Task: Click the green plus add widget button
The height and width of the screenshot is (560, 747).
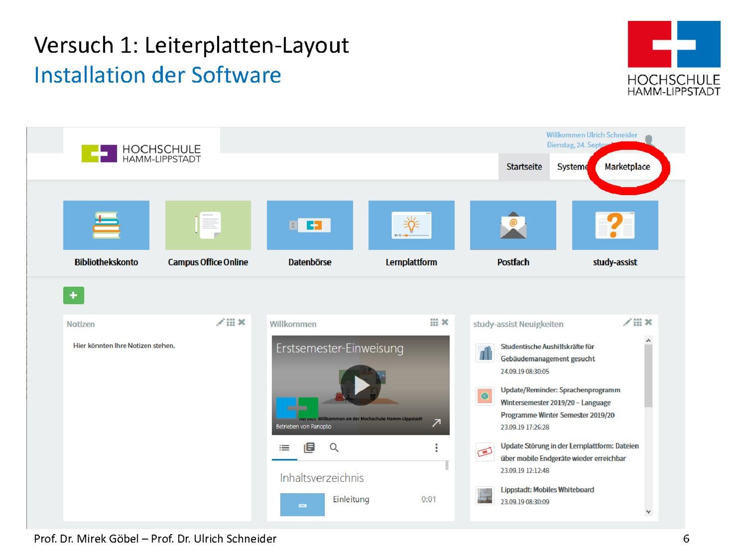Action: [x=74, y=295]
